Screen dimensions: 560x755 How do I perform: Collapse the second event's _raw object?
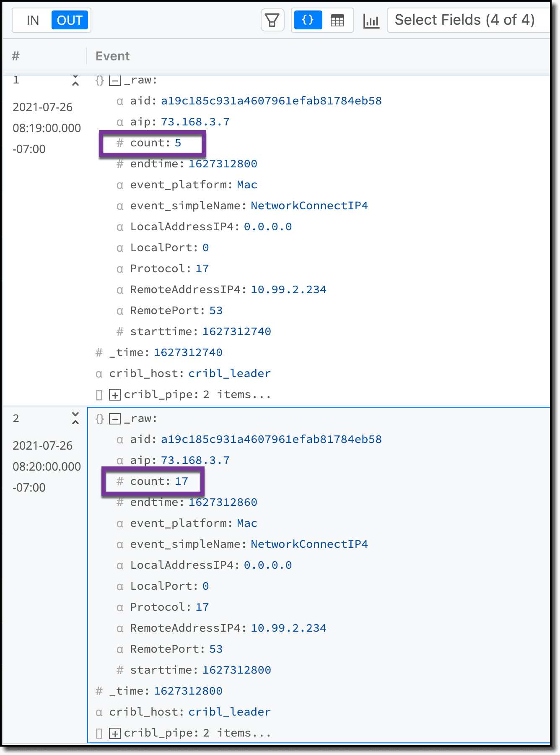(114, 419)
